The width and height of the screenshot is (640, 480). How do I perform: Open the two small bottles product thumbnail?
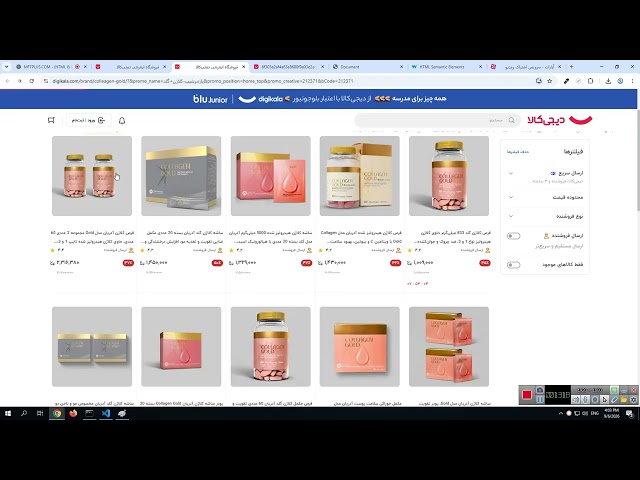(x=92, y=176)
